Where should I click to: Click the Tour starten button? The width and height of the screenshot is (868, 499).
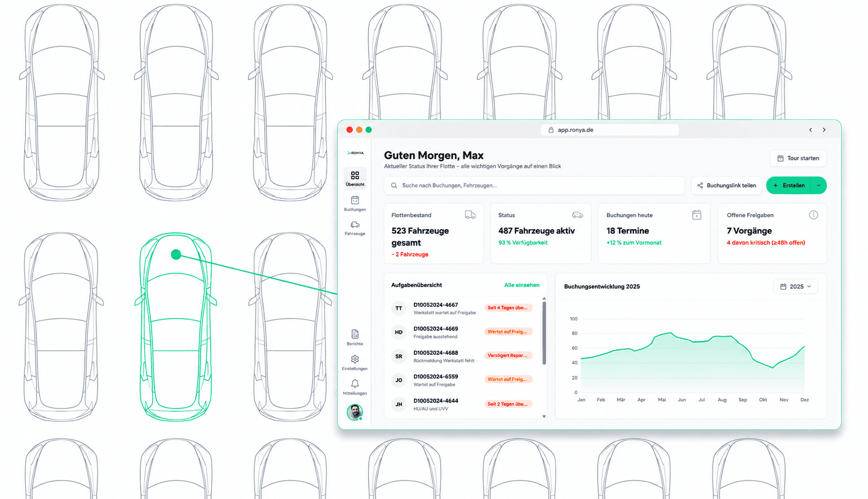click(x=798, y=158)
